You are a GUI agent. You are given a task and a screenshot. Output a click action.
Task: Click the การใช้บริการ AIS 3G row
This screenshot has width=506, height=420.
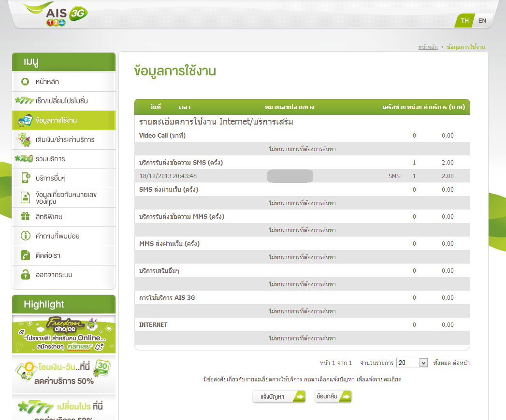(x=302, y=298)
